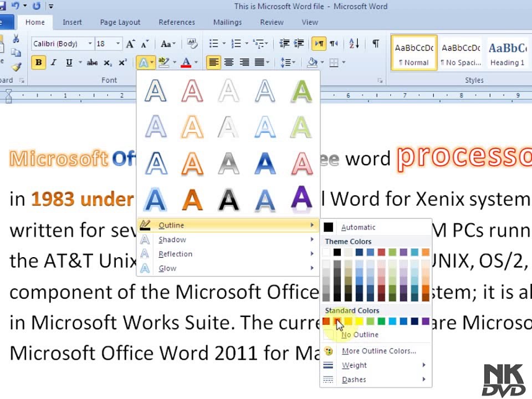
Task: Open the Insert ribbon tab
Action: click(x=72, y=22)
